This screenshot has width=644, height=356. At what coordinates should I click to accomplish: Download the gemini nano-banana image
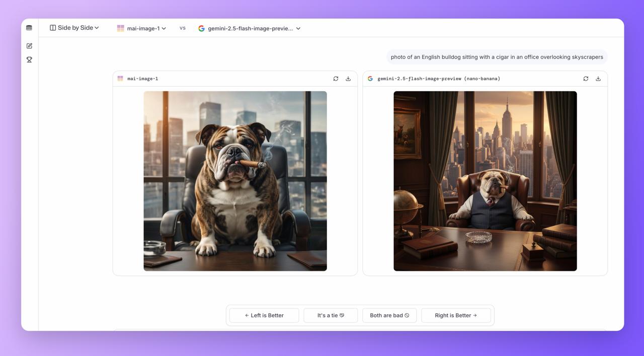(x=598, y=79)
